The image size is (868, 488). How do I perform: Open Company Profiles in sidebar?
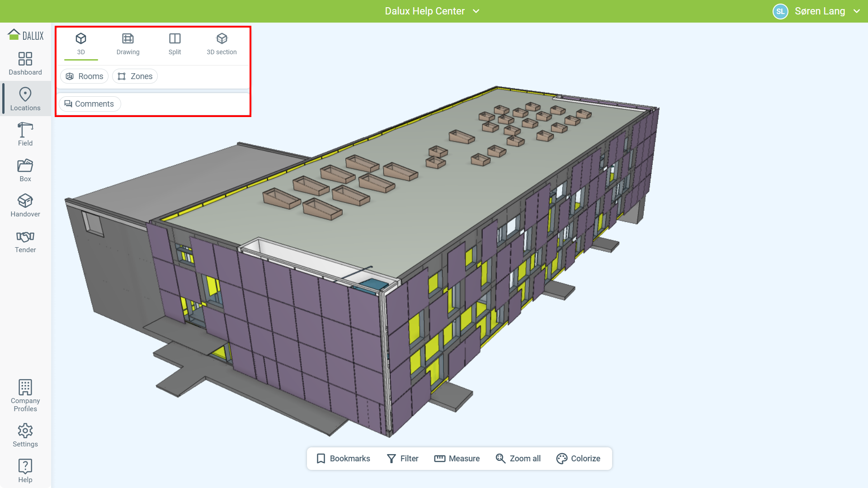tap(25, 395)
